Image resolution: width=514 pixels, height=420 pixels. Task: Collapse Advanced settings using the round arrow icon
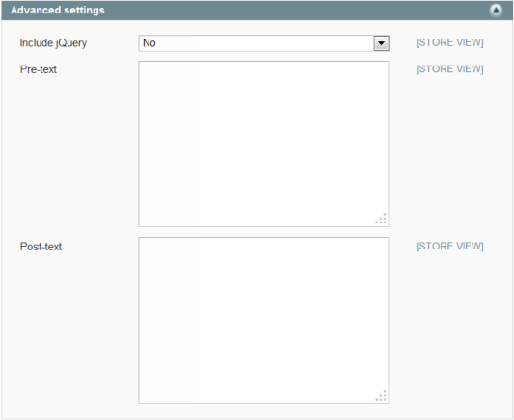[496, 11]
